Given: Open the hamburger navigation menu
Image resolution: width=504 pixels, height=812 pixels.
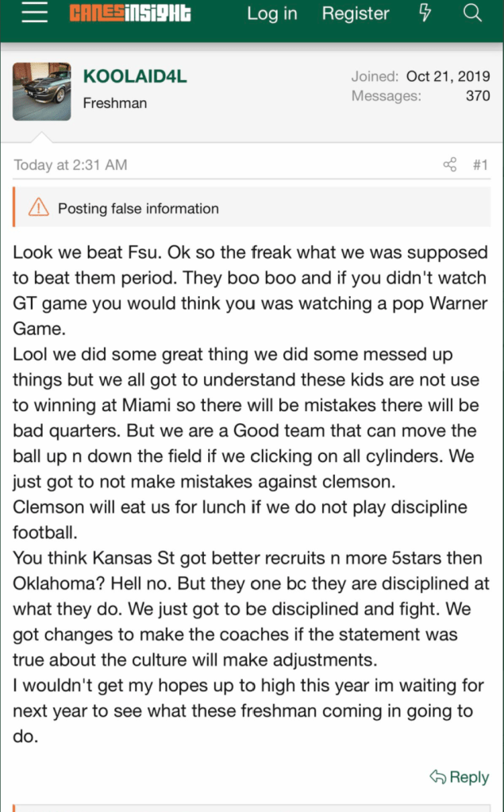Looking at the screenshot, I should (34, 13).
